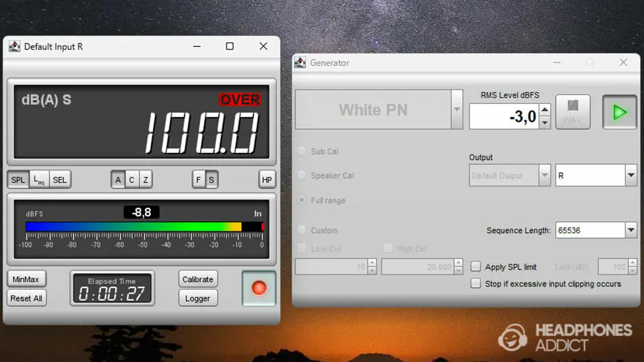
Task: Increase RMS level with up arrow
Action: 545,110
